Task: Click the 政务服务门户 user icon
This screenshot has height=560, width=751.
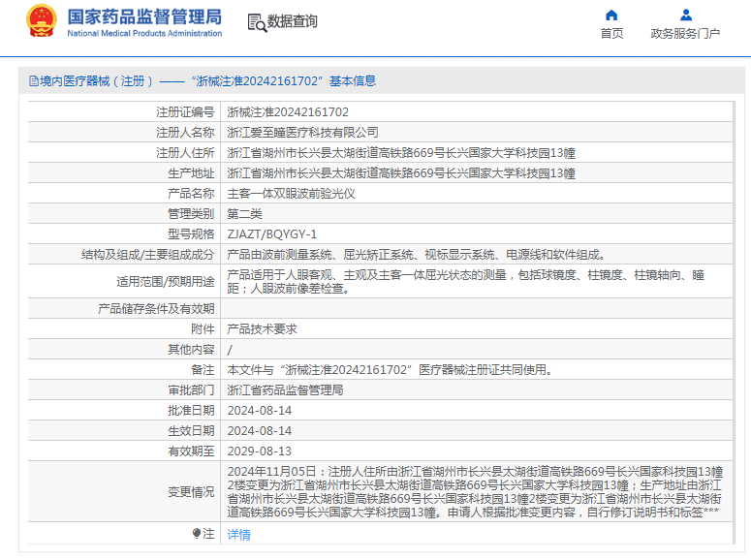Action: (x=686, y=16)
